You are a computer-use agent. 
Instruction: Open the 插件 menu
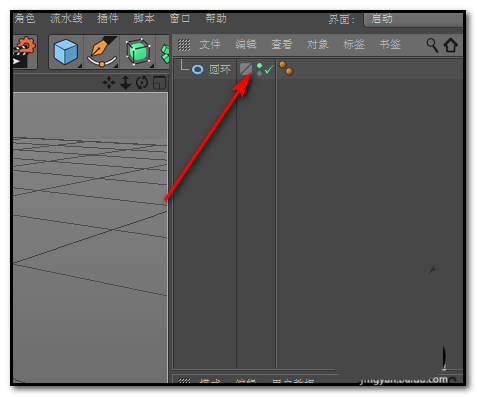point(107,18)
